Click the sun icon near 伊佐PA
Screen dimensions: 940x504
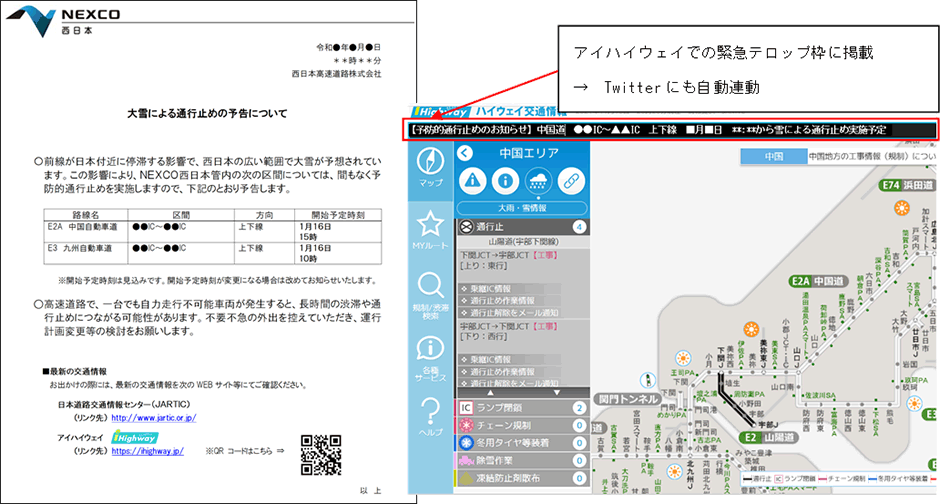point(751,329)
